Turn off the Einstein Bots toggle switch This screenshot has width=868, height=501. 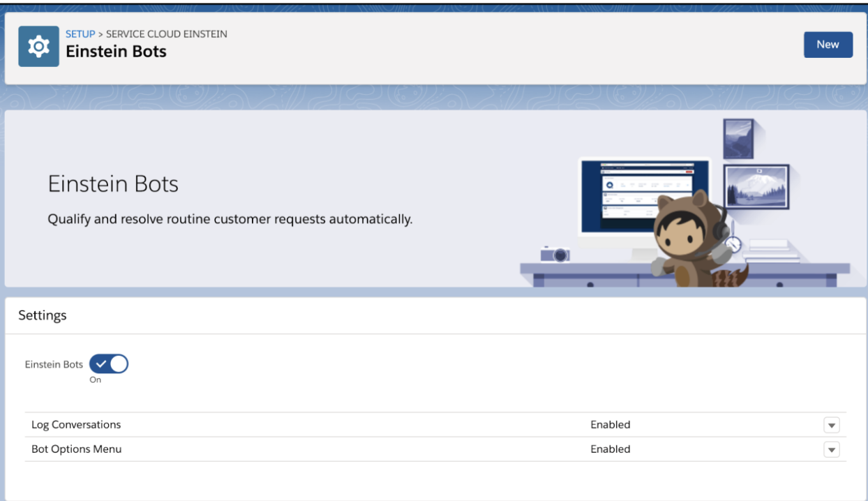click(109, 364)
